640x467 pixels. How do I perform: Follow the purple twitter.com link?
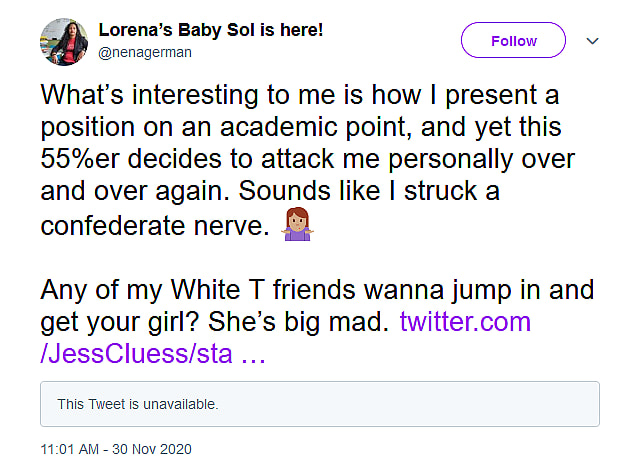pos(465,322)
